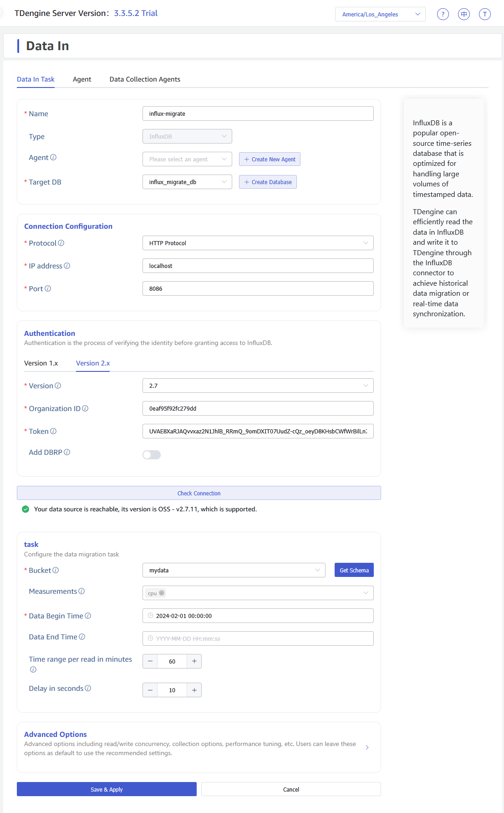Click the info icon beside Data Begin Time
The height and width of the screenshot is (813, 504).
(88, 616)
